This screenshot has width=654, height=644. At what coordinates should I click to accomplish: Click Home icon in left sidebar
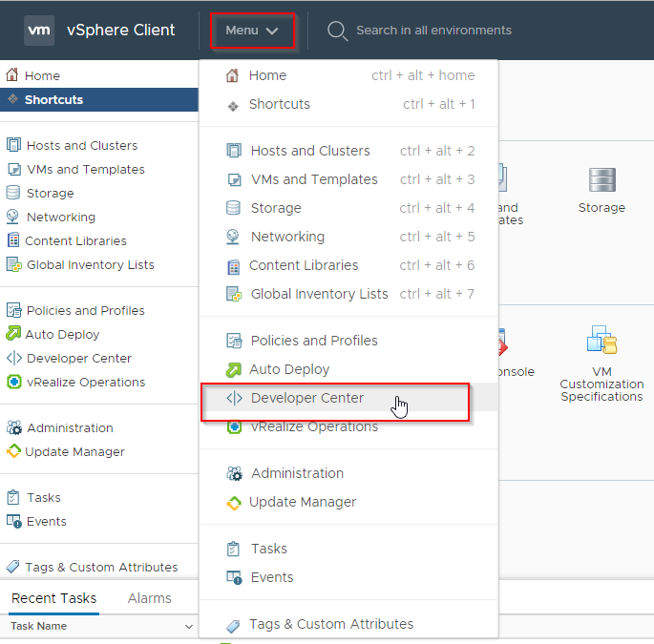pyautogui.click(x=12, y=74)
